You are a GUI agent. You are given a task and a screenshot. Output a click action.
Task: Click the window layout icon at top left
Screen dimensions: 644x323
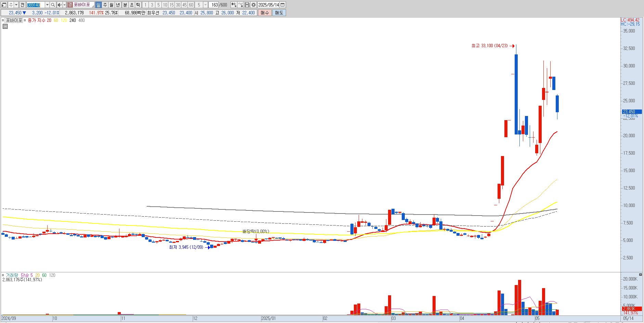(x=4, y=5)
